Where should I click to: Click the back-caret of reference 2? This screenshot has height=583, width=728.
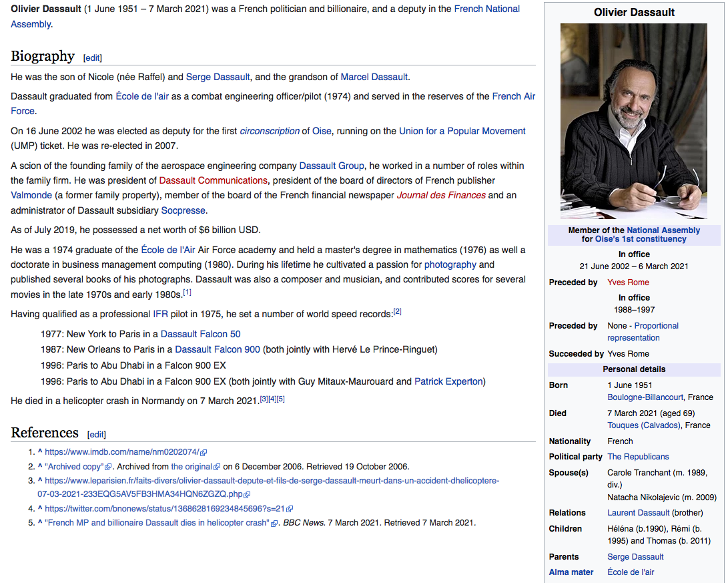(40, 467)
